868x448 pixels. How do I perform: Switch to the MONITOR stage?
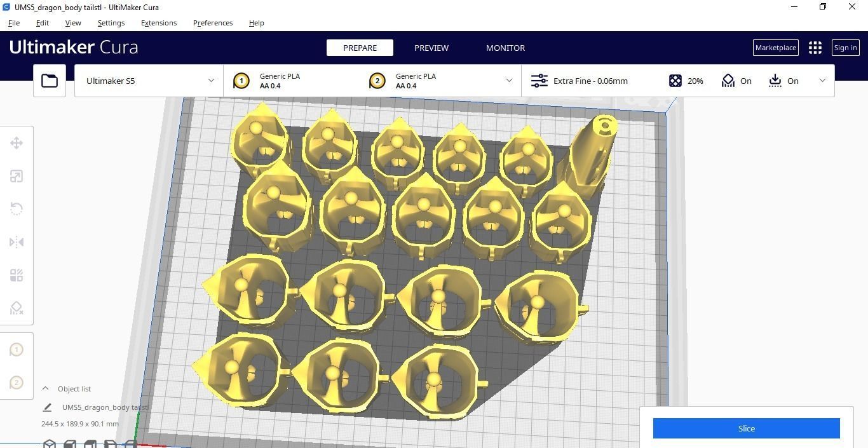(506, 48)
